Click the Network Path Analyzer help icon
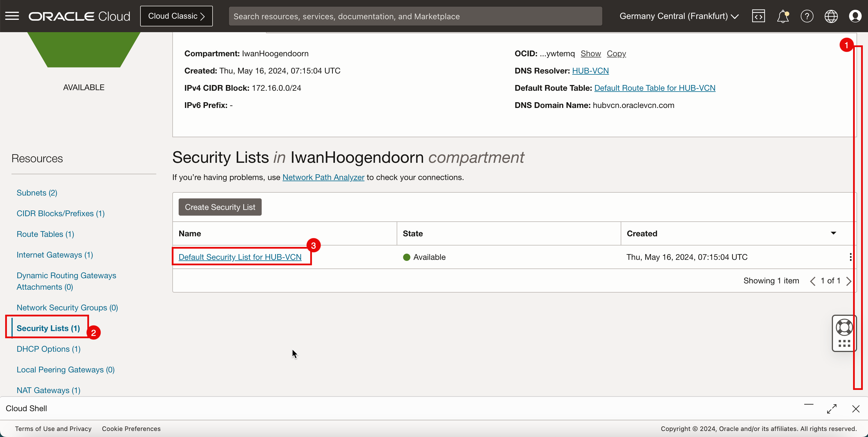The image size is (868, 437). (323, 177)
